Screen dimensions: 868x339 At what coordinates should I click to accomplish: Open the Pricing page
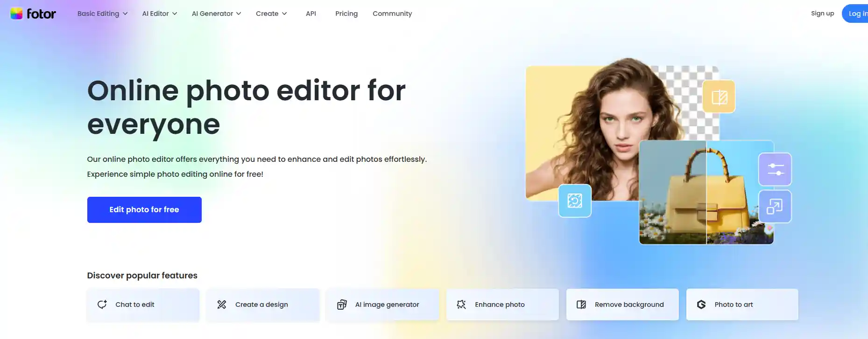tap(346, 14)
